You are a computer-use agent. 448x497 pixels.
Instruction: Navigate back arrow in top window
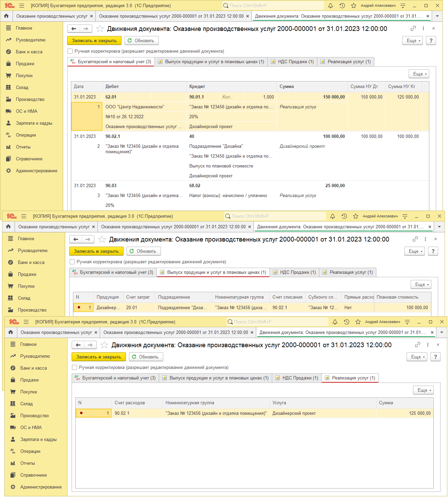[74, 29]
